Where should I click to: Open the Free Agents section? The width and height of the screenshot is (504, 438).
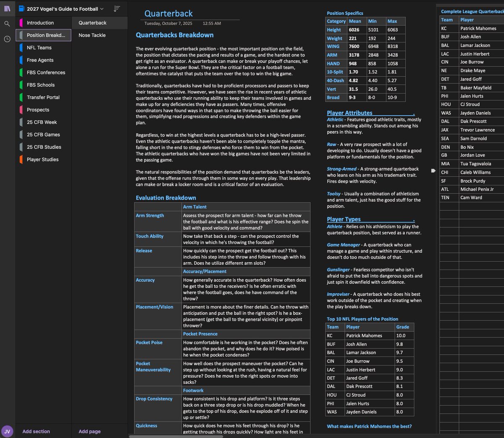tap(43, 60)
